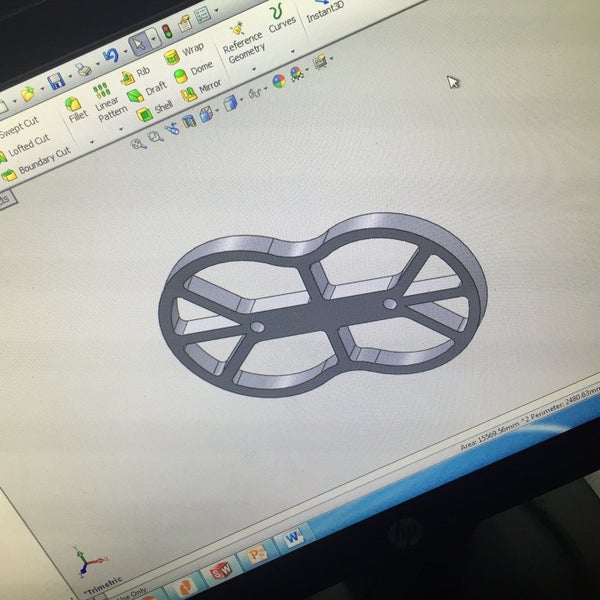Select the model's central dark bar face
Image resolution: width=600 pixels, height=600 pixels.
pyautogui.click(x=324, y=315)
